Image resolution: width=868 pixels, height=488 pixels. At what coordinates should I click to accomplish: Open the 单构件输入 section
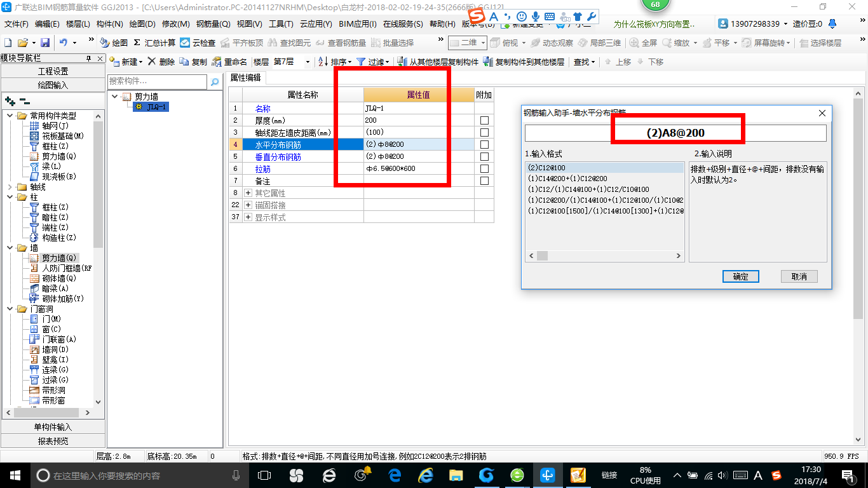[53, 427]
